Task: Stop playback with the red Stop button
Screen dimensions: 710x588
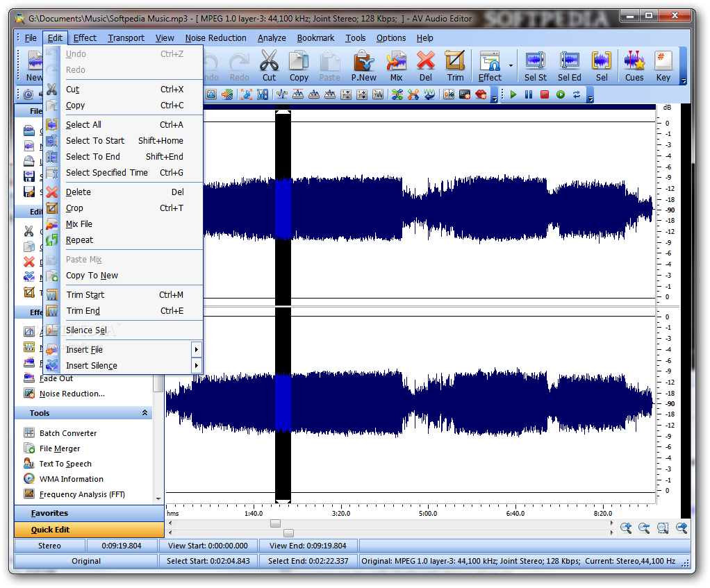Action: 544,94
